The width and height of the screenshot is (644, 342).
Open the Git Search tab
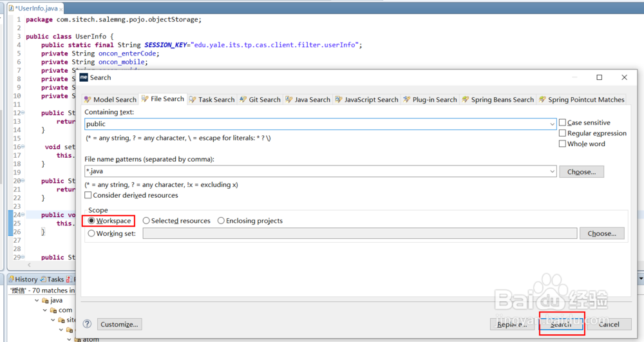(260, 100)
